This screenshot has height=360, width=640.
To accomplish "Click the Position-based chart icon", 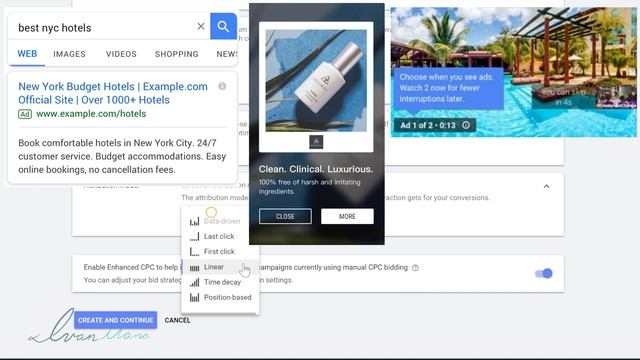I will pyautogui.click(x=194, y=297).
